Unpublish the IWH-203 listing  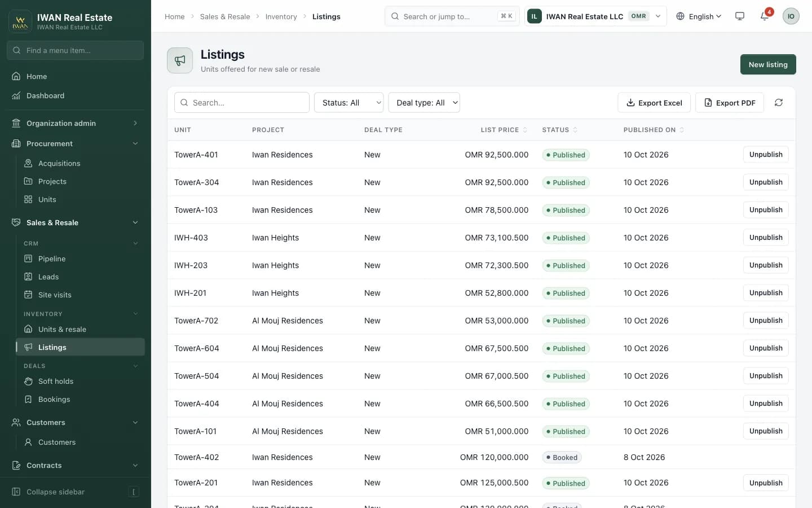coord(766,265)
